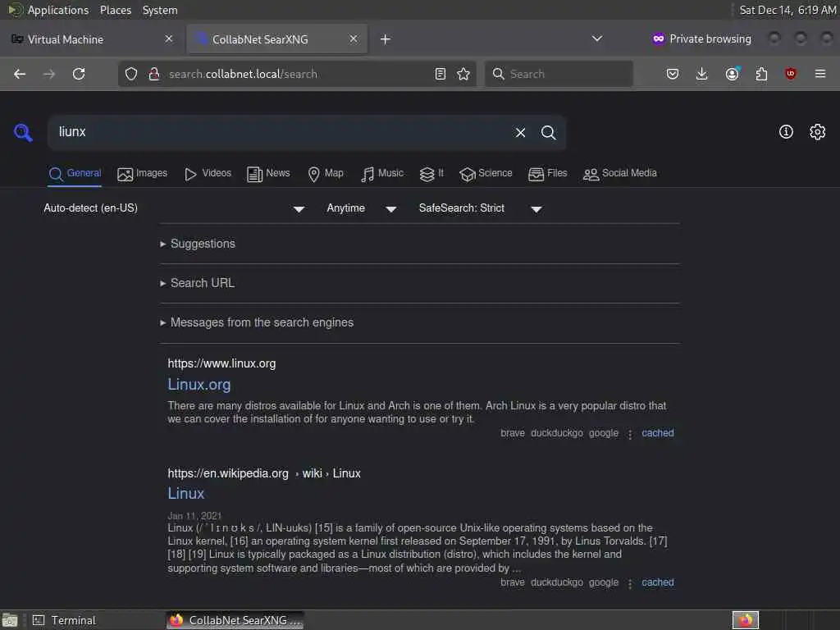Click the liunx search query field
840x630 pixels.
coord(279,132)
